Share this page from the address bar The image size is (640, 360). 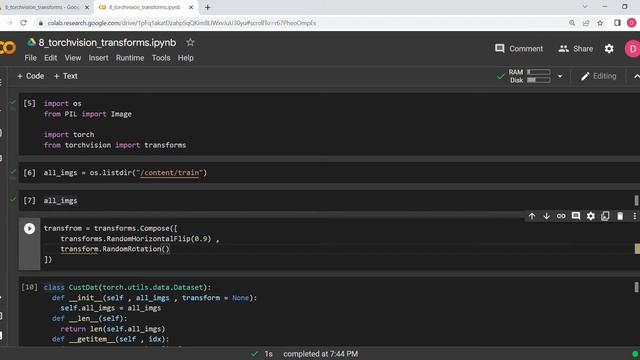click(586, 23)
